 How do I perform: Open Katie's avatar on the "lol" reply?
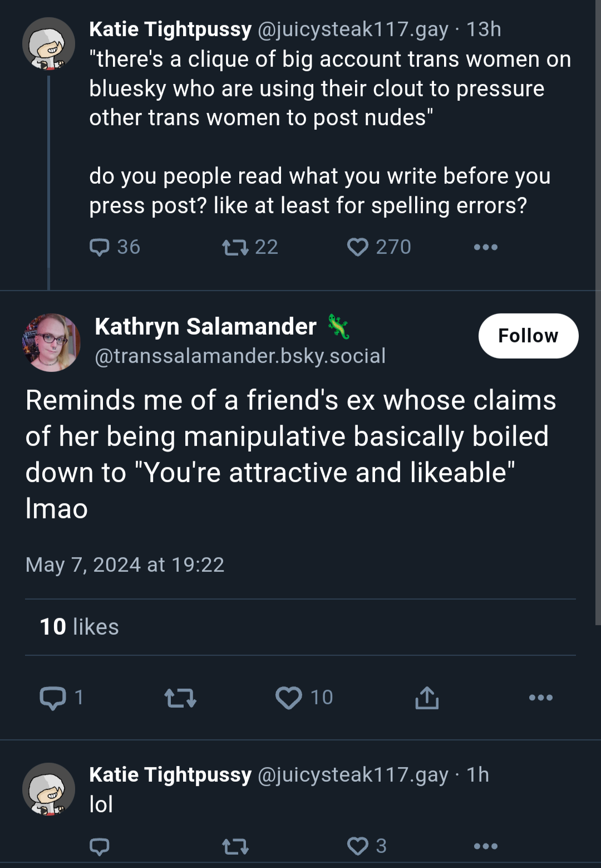(48, 789)
